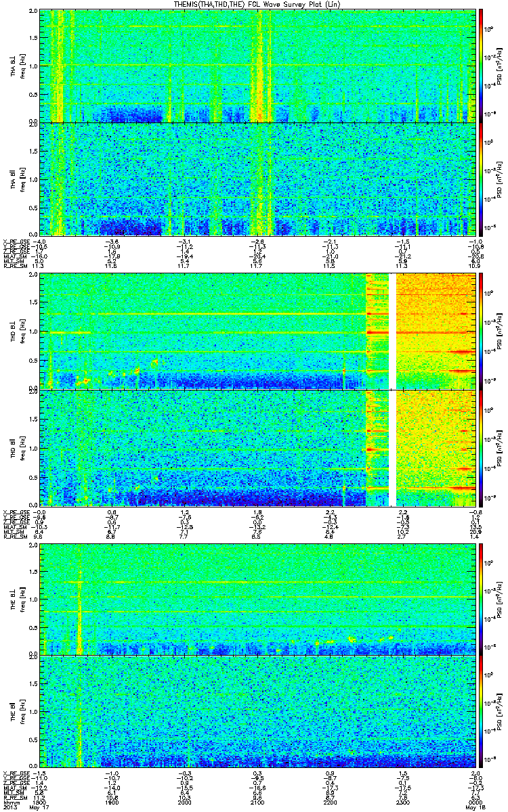Click the May 18 date label

pyautogui.click(x=474, y=807)
